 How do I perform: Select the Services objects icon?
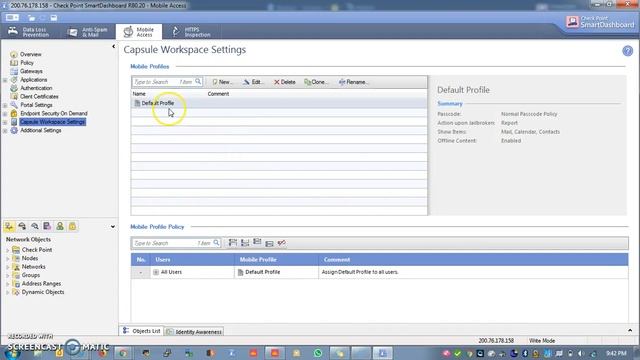[x=22, y=226]
